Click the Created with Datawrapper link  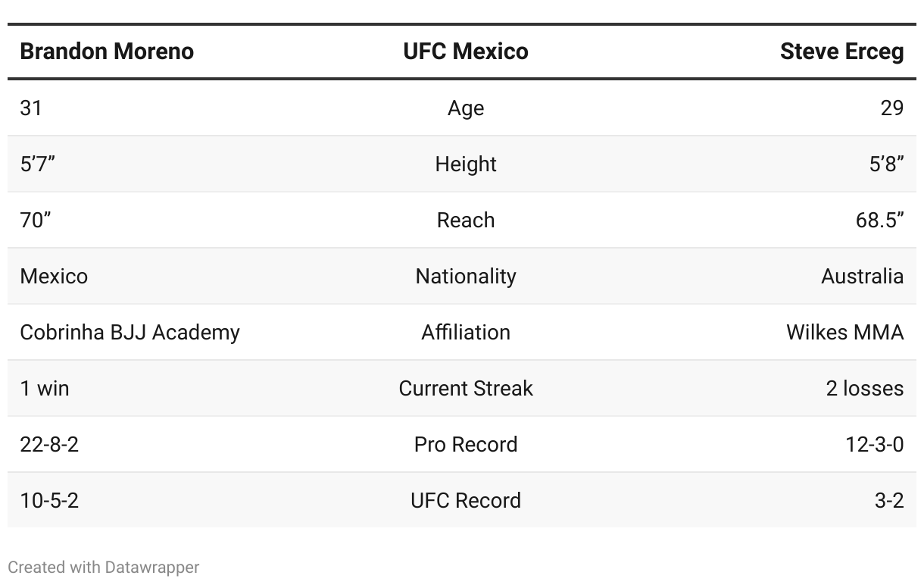(x=104, y=567)
